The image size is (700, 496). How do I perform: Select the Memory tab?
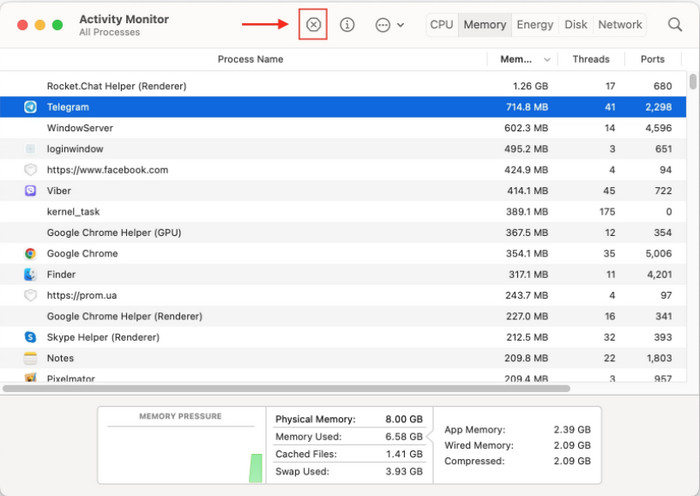coord(485,25)
